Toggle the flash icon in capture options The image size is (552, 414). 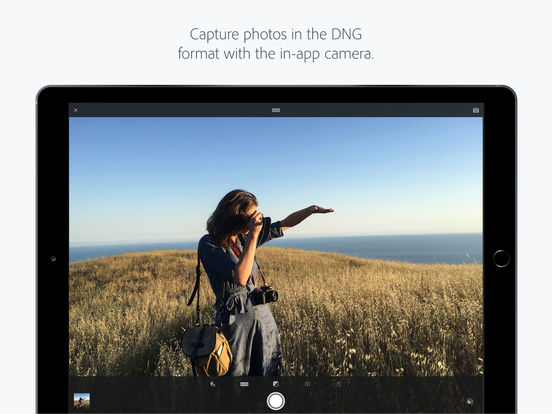click(213, 384)
